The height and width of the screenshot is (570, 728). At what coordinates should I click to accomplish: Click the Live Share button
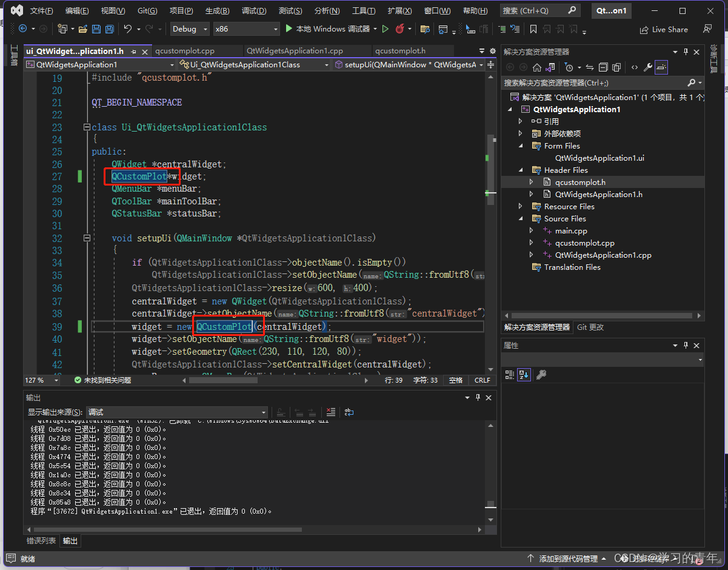pos(664,29)
